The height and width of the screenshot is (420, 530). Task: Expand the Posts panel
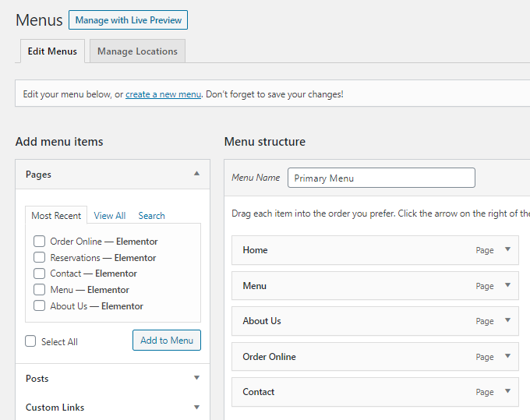196,379
